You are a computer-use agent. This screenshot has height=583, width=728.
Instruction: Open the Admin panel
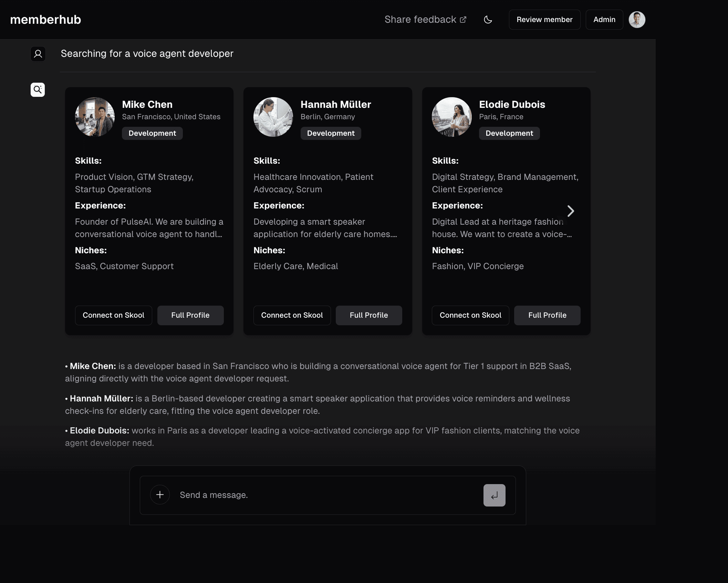coord(604,19)
